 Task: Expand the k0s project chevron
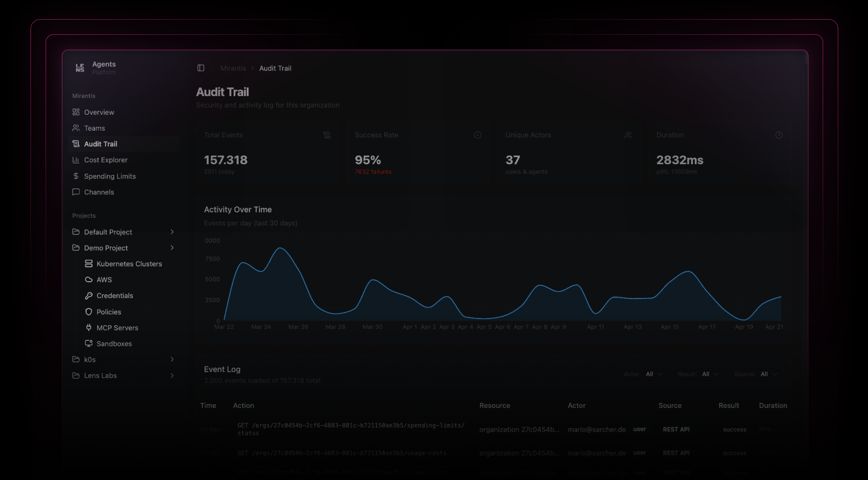tap(172, 359)
